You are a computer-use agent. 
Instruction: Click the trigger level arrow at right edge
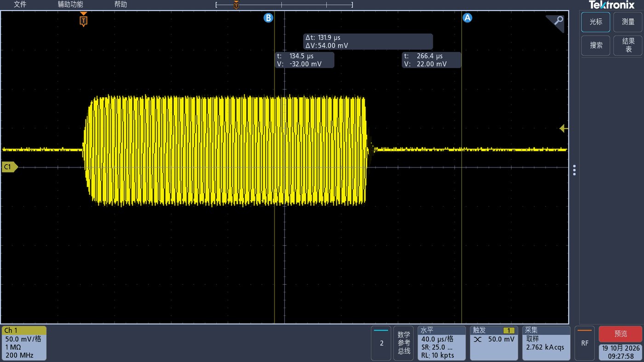click(x=563, y=128)
